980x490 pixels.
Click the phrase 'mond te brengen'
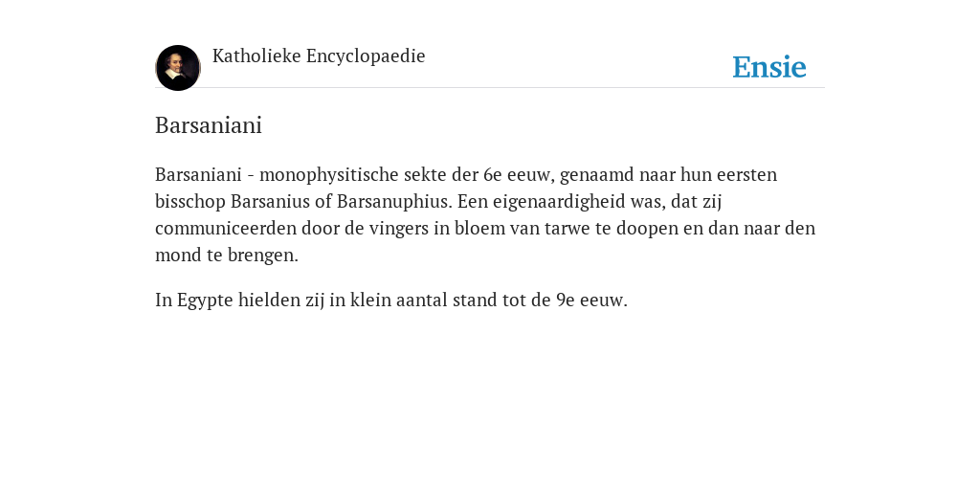(x=227, y=256)
